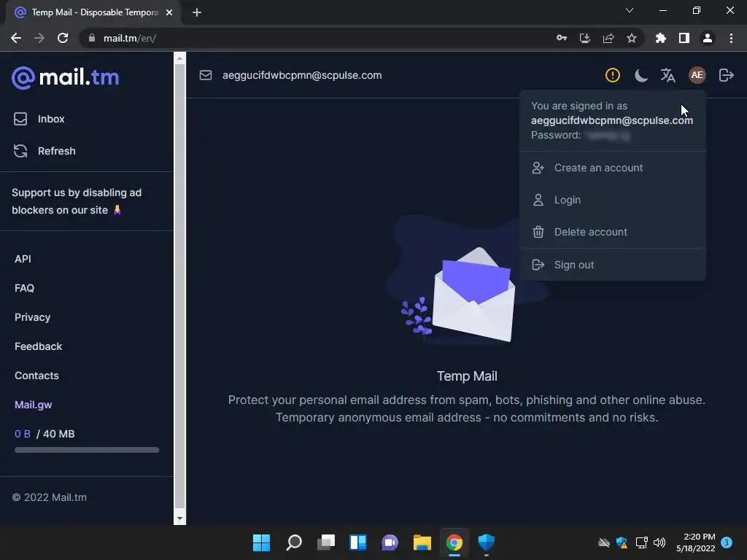747x560 pixels.
Task: Bookmark this page with the star
Action: pyautogui.click(x=632, y=38)
